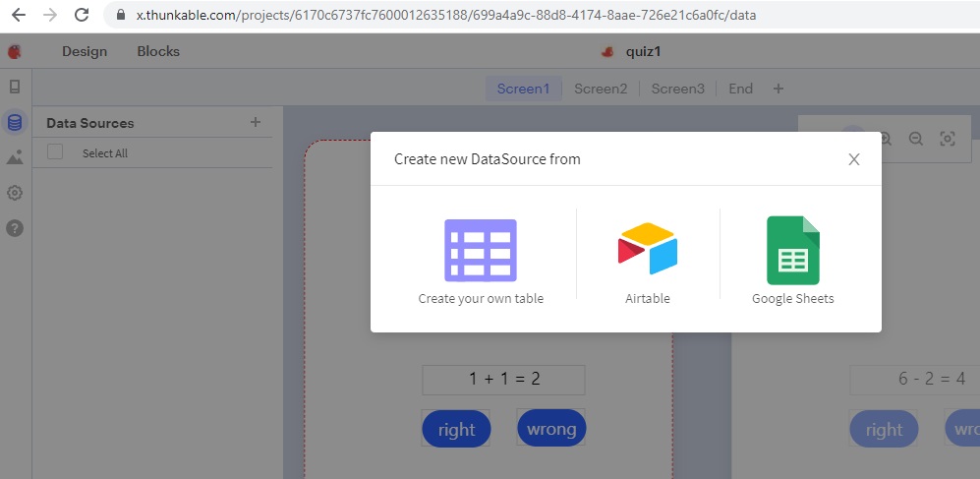Open the Screen1 tab
The height and width of the screenshot is (479, 980).
(x=523, y=89)
